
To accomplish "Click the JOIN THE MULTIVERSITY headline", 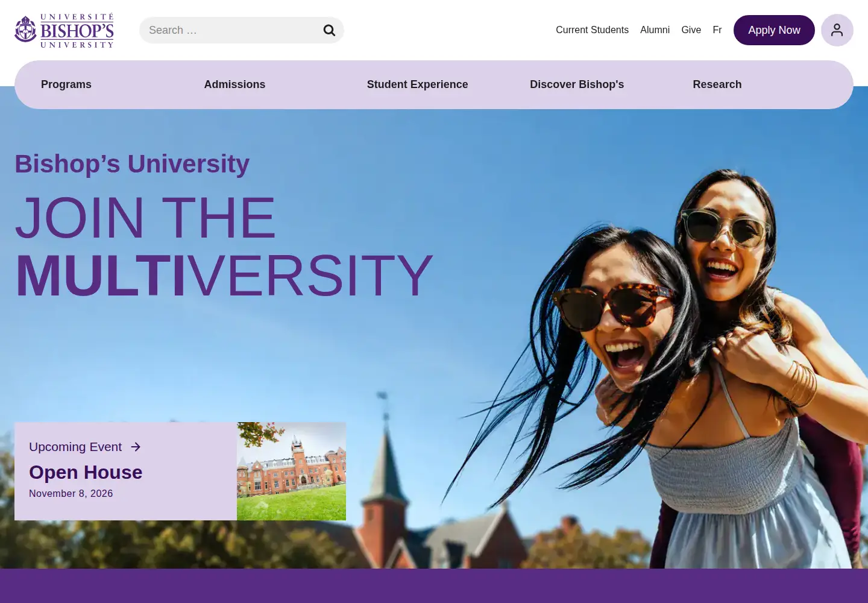I will pyautogui.click(x=224, y=247).
